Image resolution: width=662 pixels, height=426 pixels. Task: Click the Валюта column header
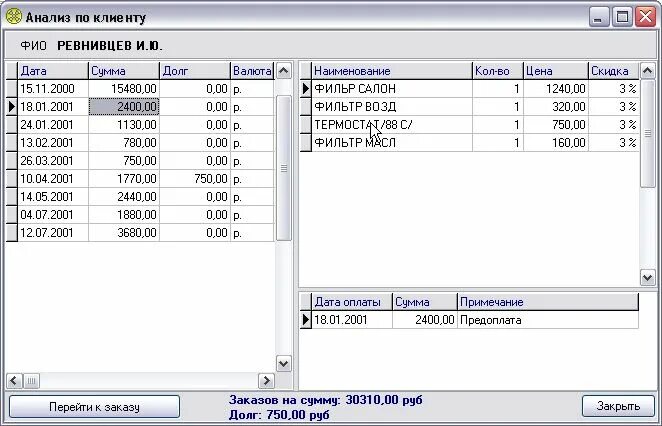[x=252, y=71]
